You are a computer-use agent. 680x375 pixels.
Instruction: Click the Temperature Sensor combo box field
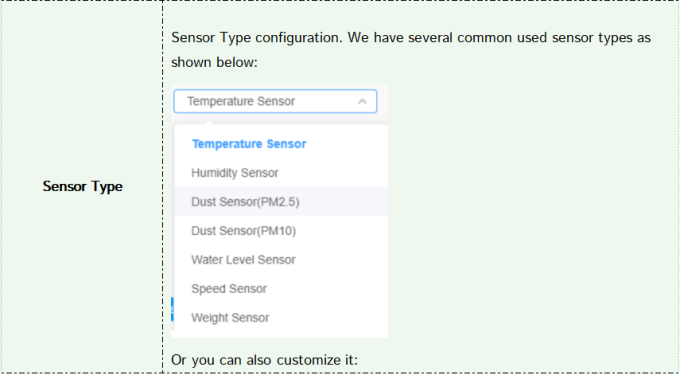275,101
